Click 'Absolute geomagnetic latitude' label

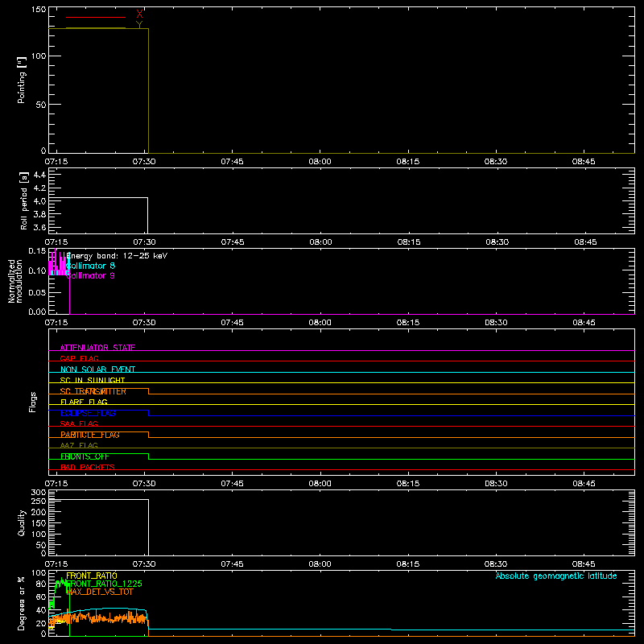pyautogui.click(x=556, y=576)
